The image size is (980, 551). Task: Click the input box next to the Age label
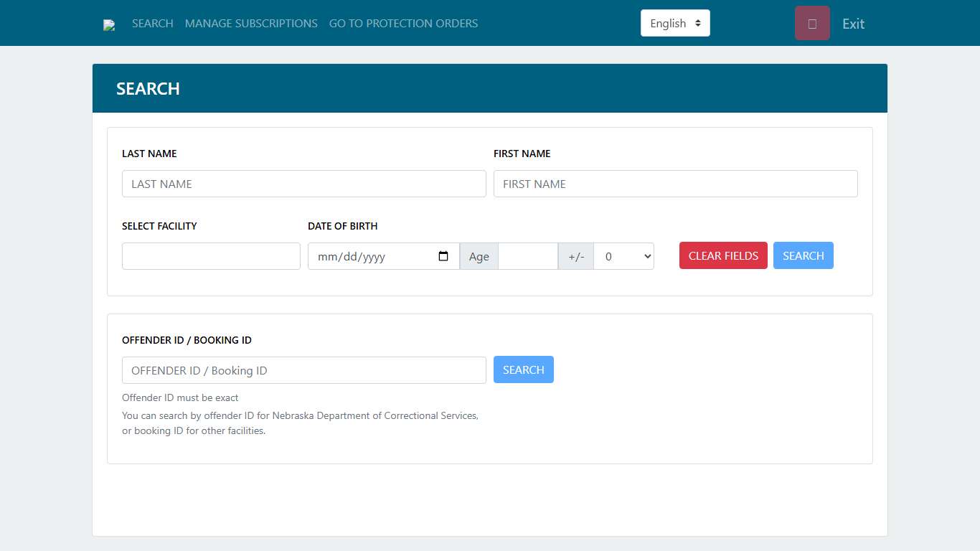coord(528,256)
